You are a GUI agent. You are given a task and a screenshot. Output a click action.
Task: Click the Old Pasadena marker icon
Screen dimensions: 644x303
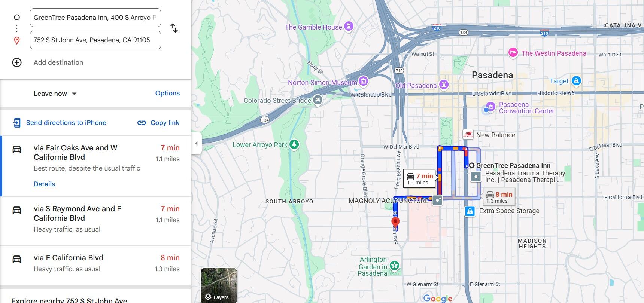[x=444, y=85]
